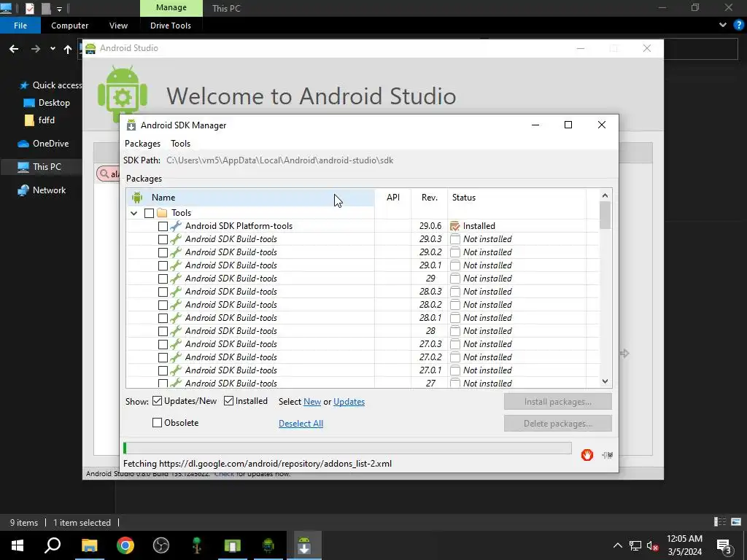Click wrench icon of Build-tools rev 29.0.3
Viewport: 747px width, 560px height.
[176, 239]
